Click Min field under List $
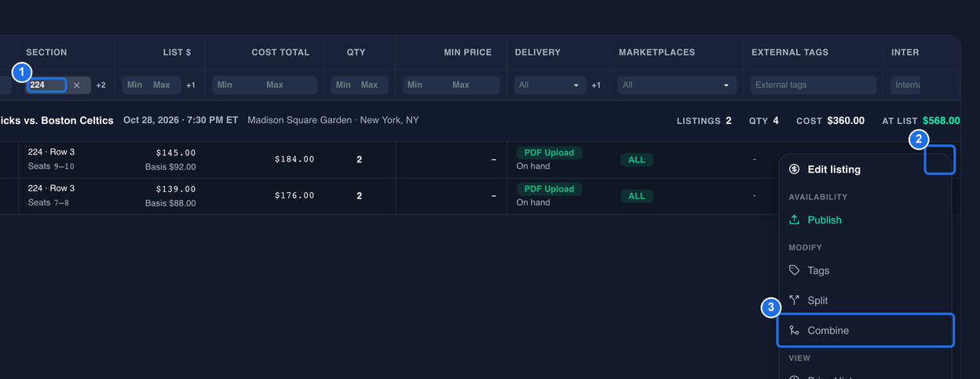The width and height of the screenshot is (980, 379). coord(135,85)
